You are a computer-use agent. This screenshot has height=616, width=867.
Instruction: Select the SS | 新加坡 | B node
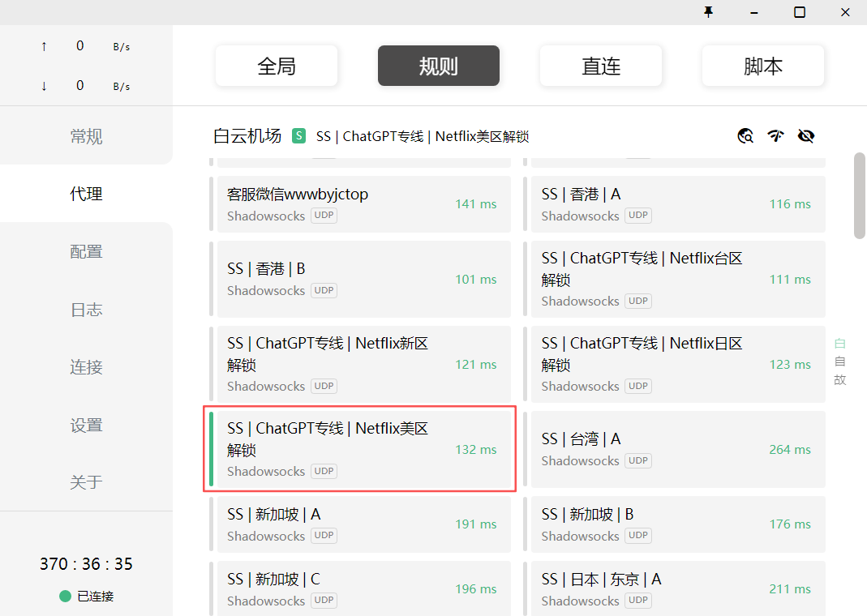coord(678,524)
